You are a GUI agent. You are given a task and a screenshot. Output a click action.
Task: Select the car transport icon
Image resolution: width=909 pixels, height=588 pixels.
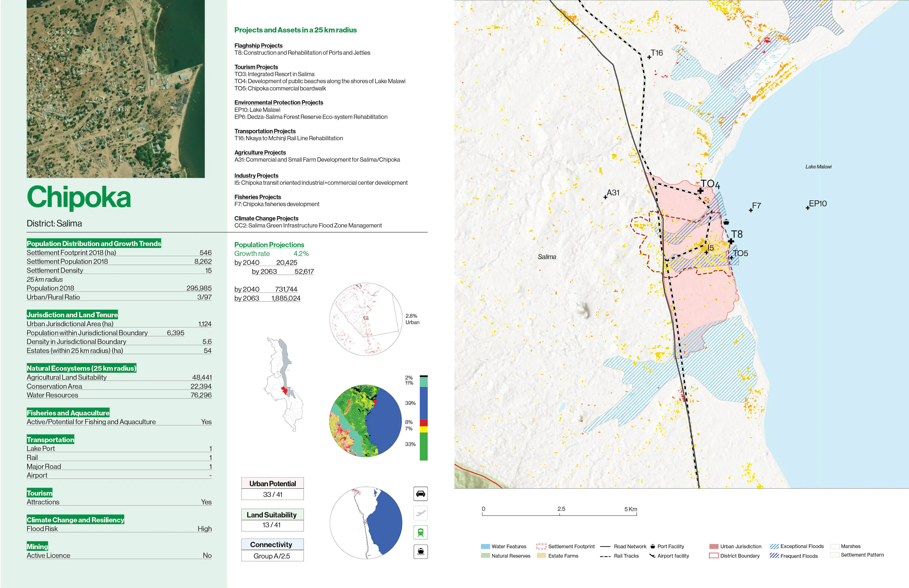[421, 494]
